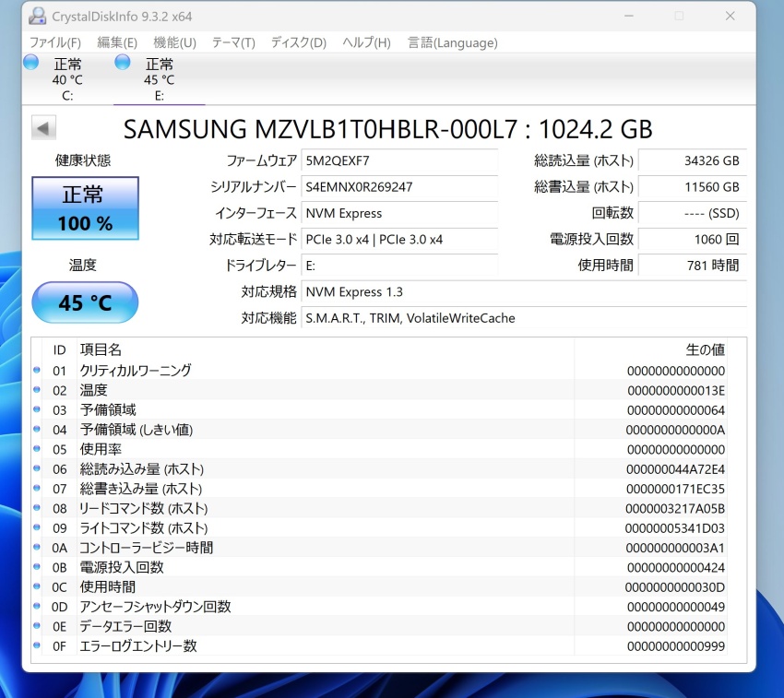Click status dot for 0A コントローラービジー時間 row
The width and height of the screenshot is (784, 698).
[x=37, y=547]
